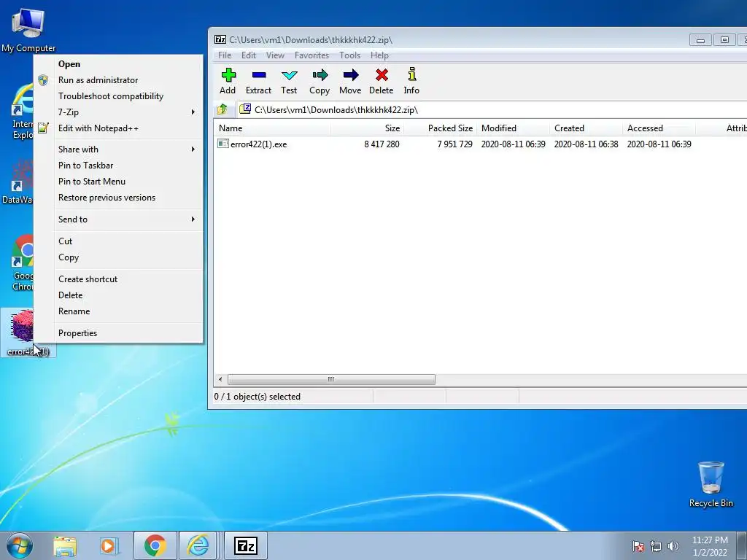
Task: Select the Recycle Bin desktop icon
Action: click(711, 484)
